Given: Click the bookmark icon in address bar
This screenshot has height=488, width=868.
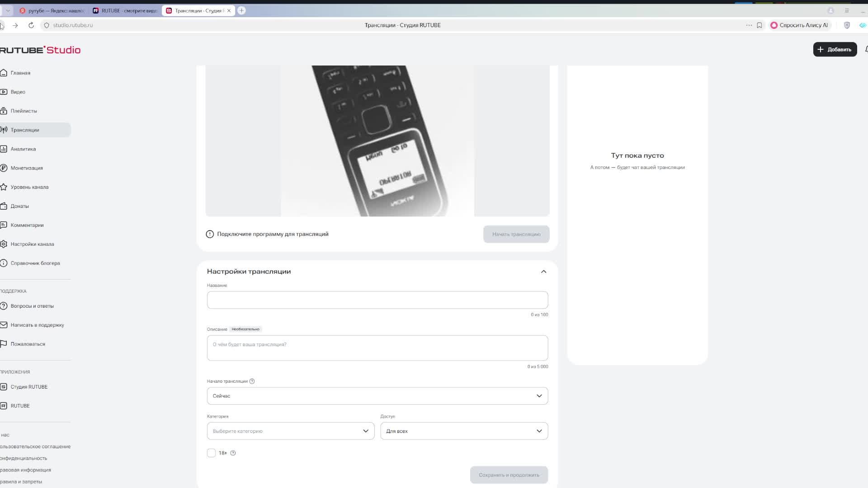Looking at the screenshot, I should 759,25.
